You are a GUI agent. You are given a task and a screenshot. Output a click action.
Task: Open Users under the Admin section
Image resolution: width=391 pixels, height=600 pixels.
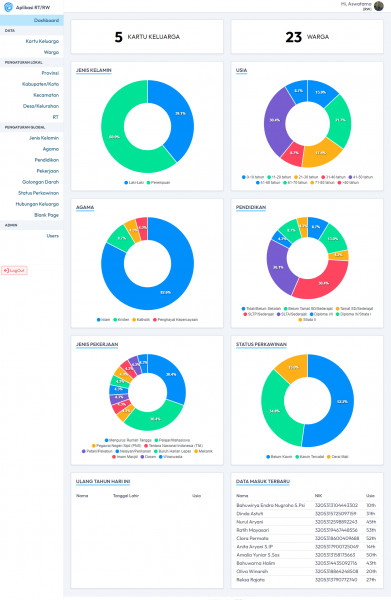53,236
